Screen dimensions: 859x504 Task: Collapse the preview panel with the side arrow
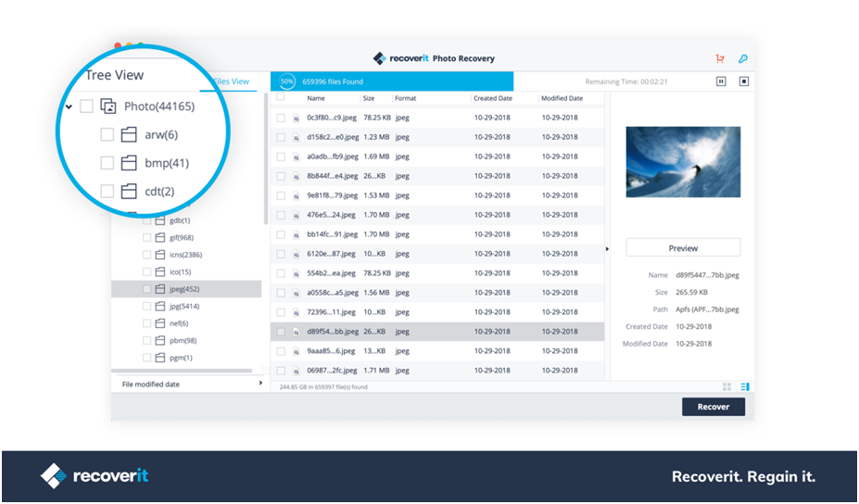[608, 248]
